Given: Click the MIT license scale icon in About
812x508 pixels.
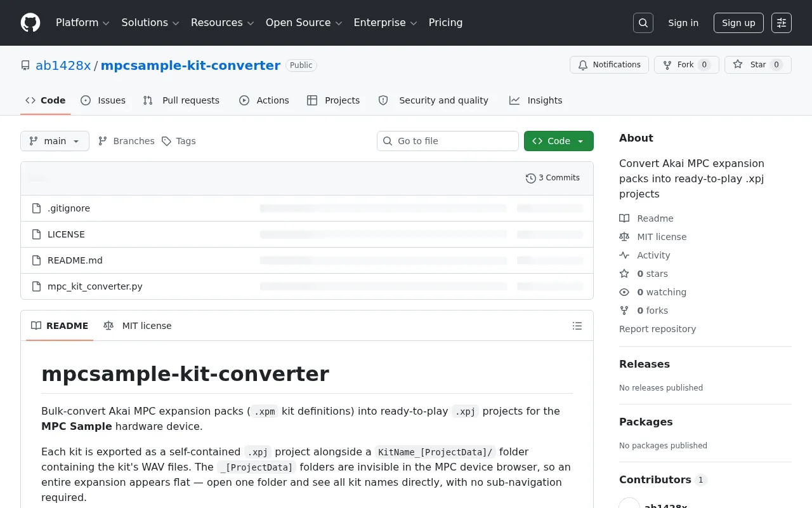Looking at the screenshot, I should click(x=624, y=237).
